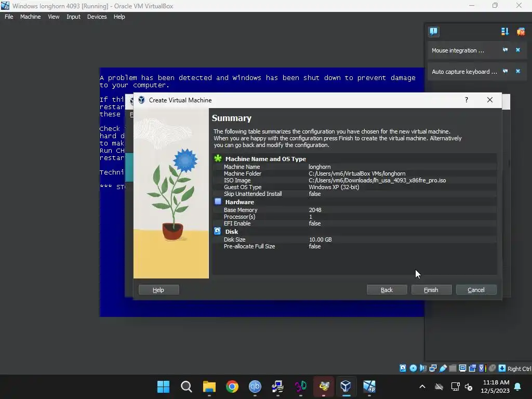Image resolution: width=532 pixels, height=399 pixels.
Task: Select the Machine Name value longhorn
Action: pyautogui.click(x=320, y=167)
